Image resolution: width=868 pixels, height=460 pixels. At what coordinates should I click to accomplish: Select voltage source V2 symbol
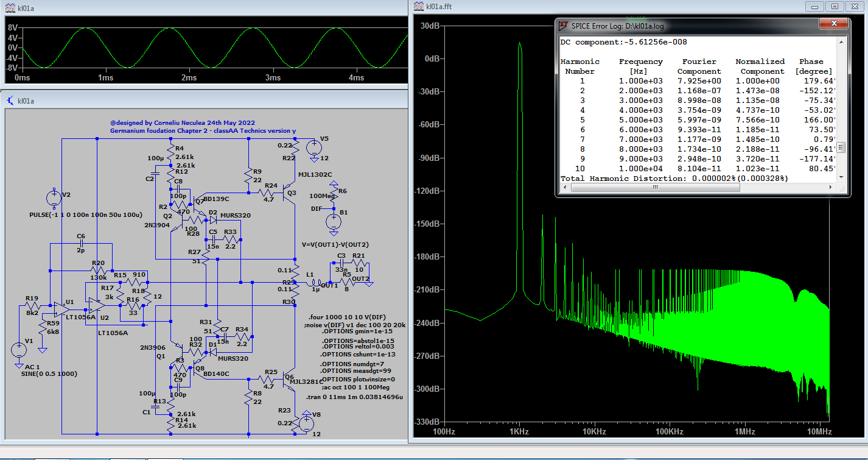(54, 197)
